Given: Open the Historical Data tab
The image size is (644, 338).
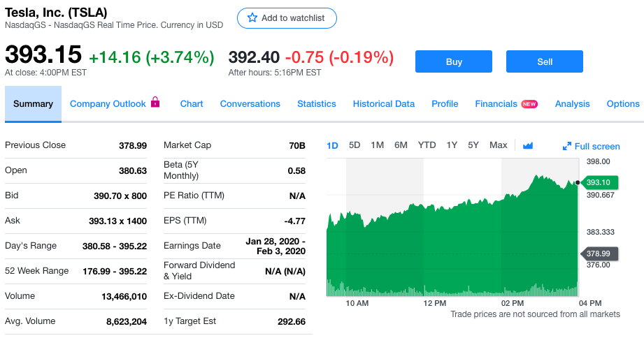Looking at the screenshot, I should pos(383,104).
